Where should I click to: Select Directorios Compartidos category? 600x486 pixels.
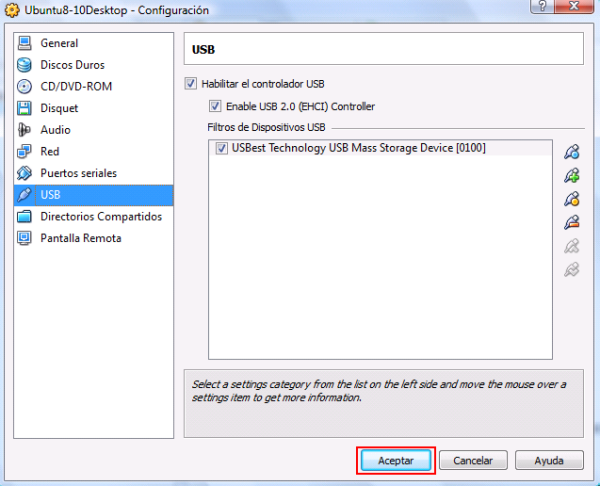pos(100,217)
